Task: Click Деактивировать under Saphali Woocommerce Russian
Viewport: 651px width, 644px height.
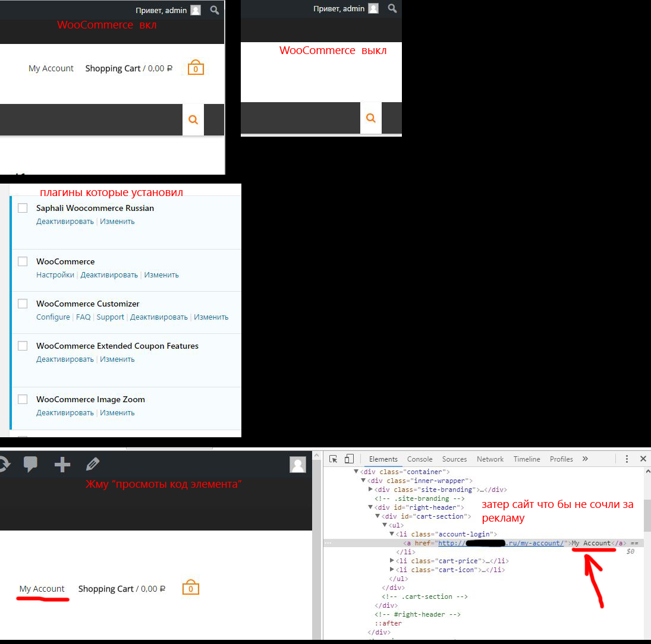Action: click(x=65, y=222)
